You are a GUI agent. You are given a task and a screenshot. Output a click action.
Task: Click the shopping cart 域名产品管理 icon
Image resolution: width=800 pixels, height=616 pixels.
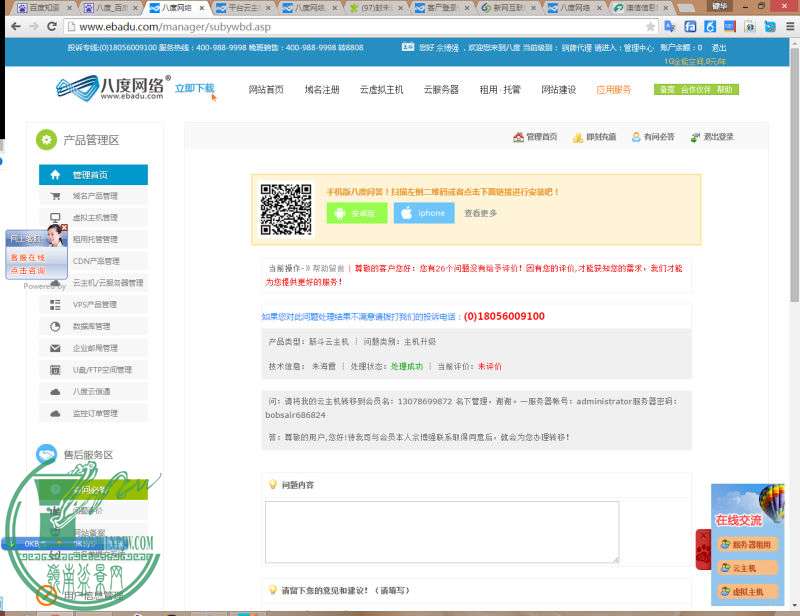[55, 196]
